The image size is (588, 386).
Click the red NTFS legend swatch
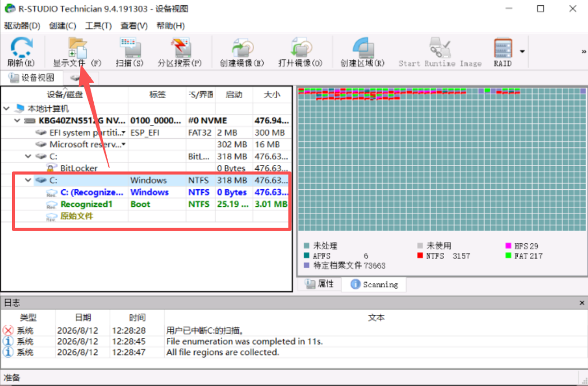click(420, 256)
